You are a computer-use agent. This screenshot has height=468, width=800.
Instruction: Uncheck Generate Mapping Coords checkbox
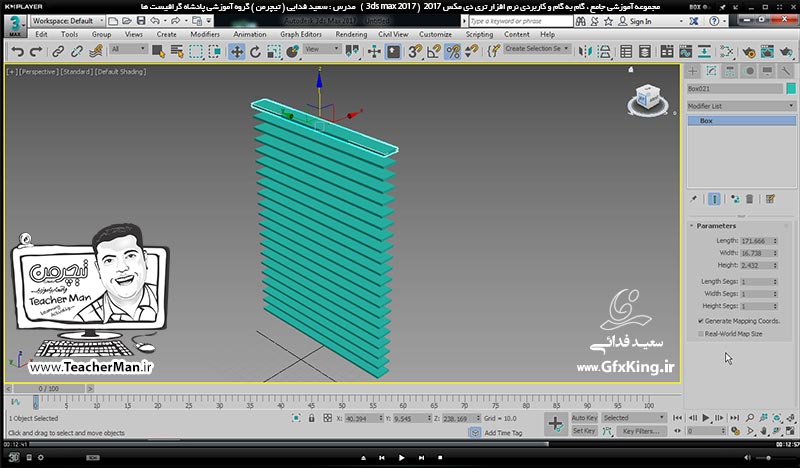pos(701,321)
